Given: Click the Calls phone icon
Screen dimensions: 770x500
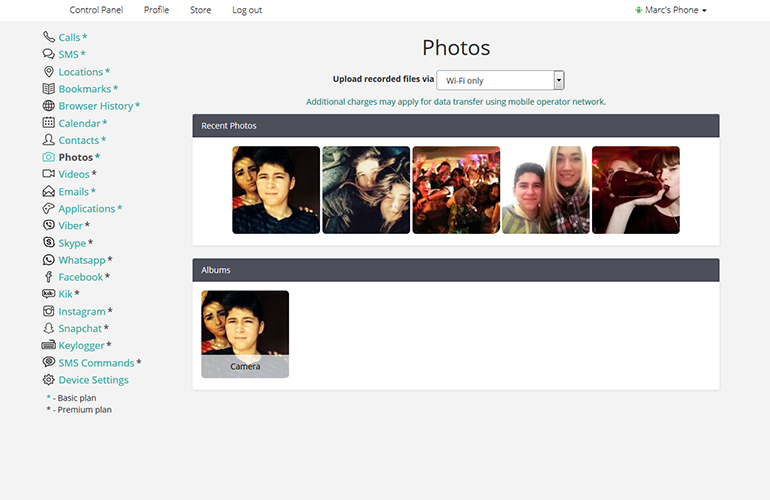Looking at the screenshot, I should 49,37.
